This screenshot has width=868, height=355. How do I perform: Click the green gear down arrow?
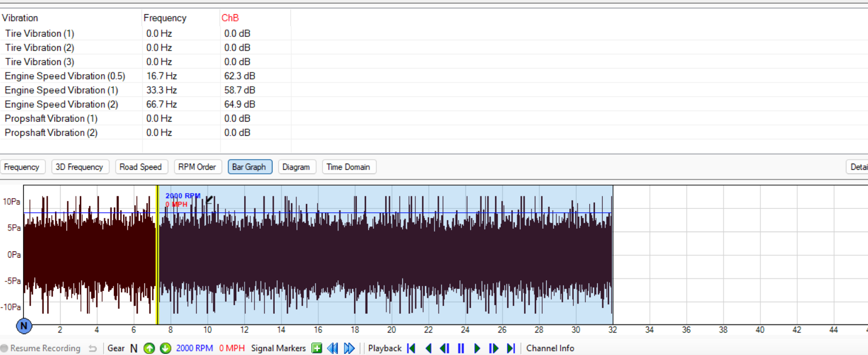coord(165,348)
